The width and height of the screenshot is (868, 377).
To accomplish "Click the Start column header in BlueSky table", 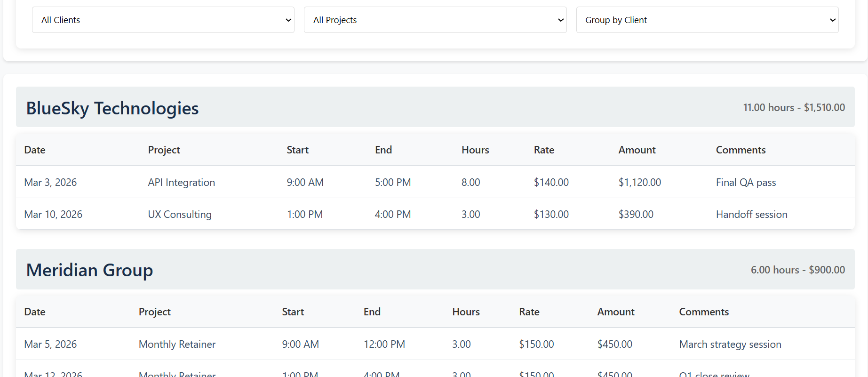I will [297, 150].
